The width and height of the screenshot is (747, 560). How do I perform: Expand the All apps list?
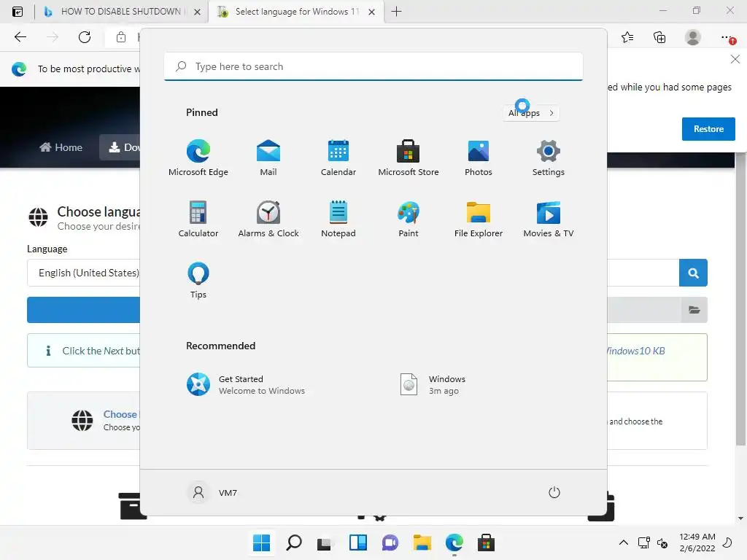531,113
